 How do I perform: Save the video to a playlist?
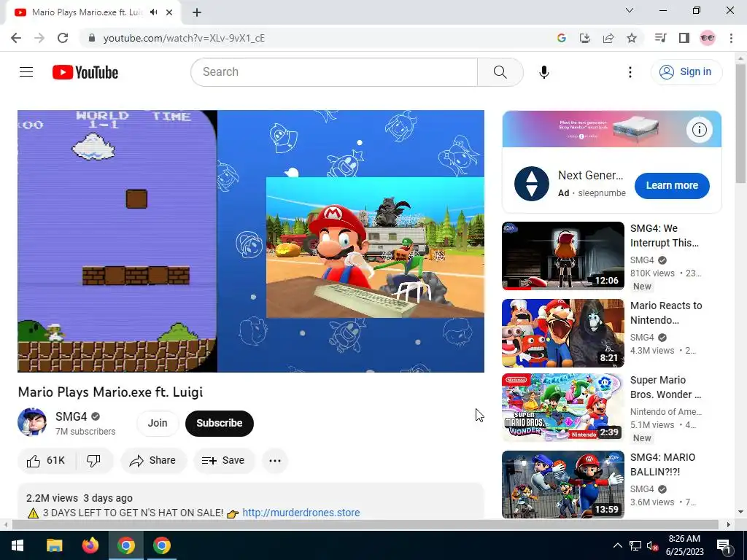click(223, 461)
